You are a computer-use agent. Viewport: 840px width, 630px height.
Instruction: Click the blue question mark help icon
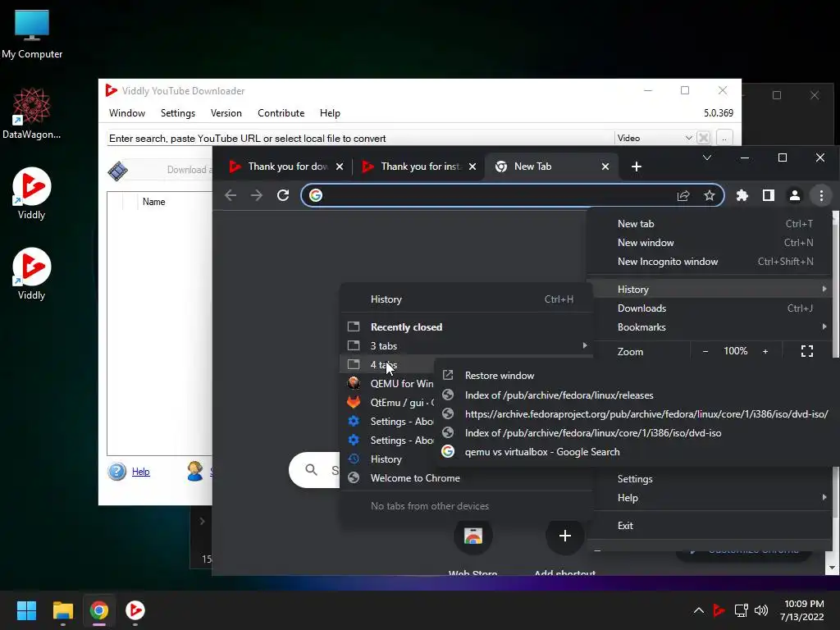click(x=116, y=472)
